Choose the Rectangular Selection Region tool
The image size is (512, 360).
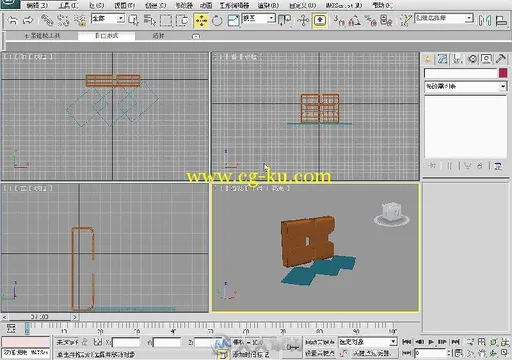pos(166,21)
